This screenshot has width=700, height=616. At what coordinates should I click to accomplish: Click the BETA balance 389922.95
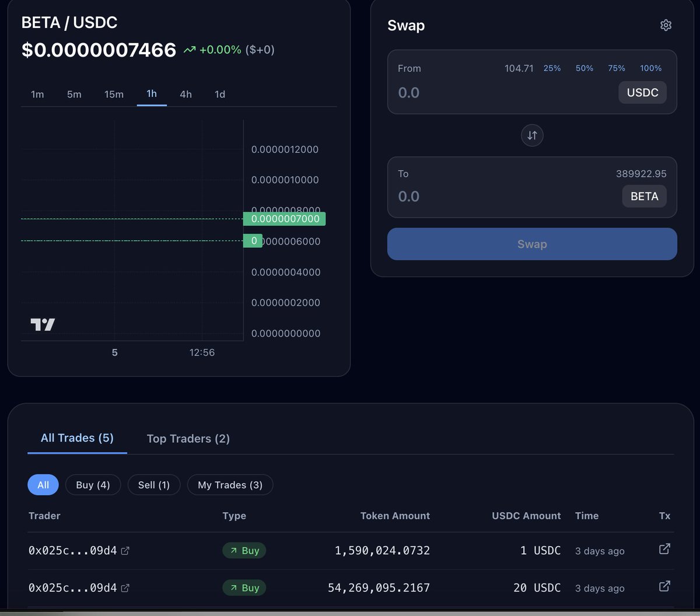coord(641,174)
